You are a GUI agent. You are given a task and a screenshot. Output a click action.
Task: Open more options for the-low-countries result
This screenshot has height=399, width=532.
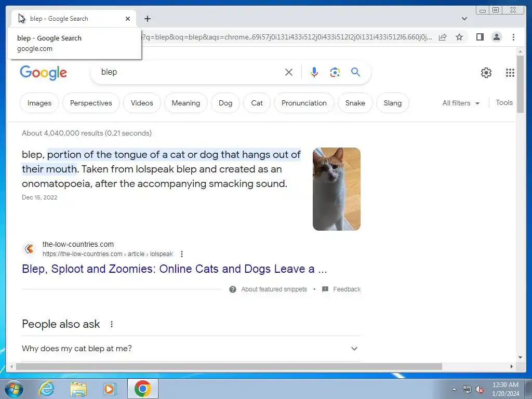coord(182,254)
